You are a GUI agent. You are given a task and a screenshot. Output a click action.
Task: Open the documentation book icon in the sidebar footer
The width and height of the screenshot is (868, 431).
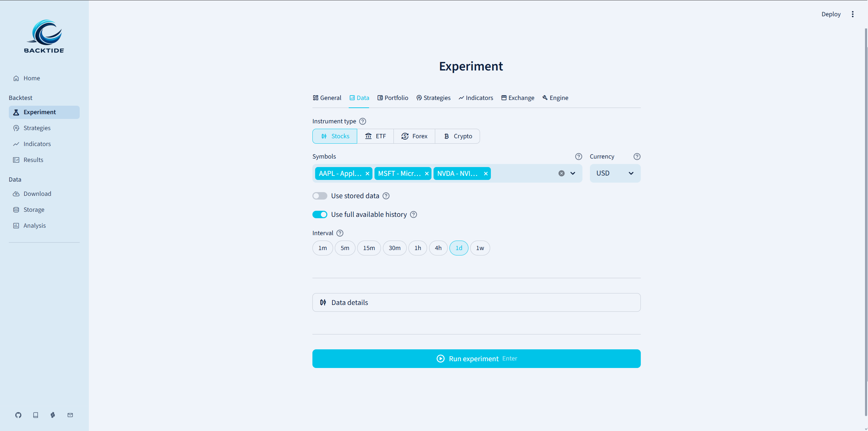(x=36, y=415)
